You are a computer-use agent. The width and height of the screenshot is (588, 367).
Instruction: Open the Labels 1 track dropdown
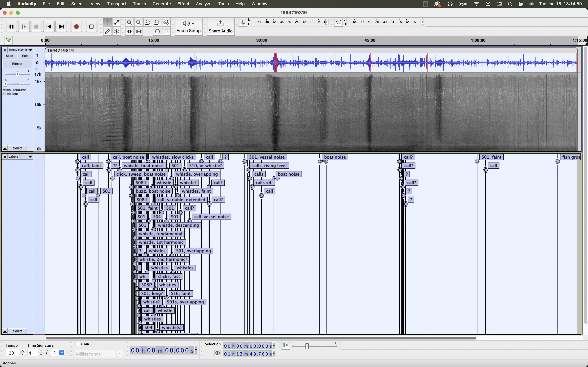(30, 157)
